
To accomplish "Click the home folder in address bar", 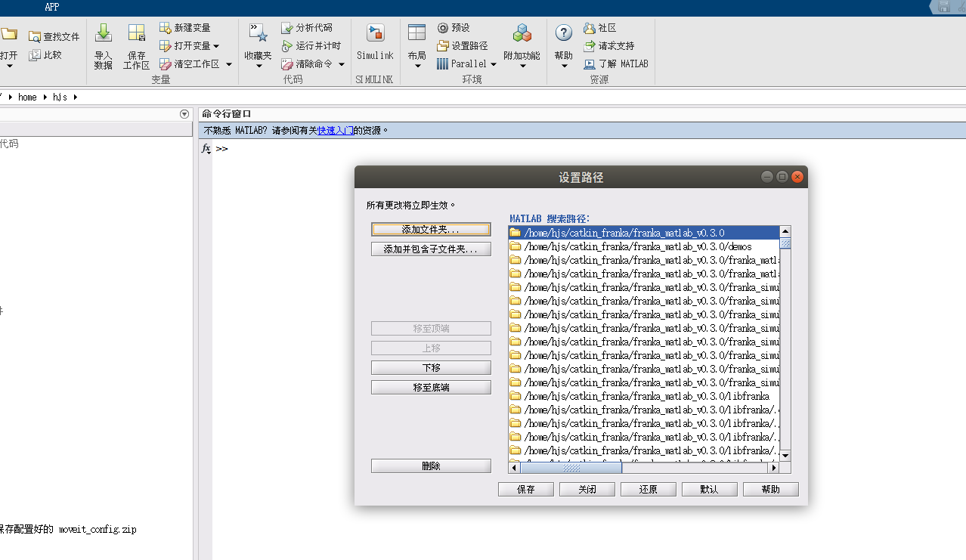I will click(x=27, y=97).
